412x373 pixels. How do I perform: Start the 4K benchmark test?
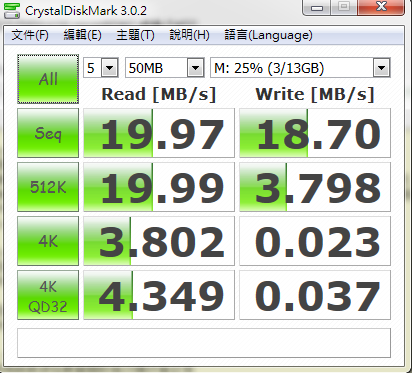coord(48,241)
